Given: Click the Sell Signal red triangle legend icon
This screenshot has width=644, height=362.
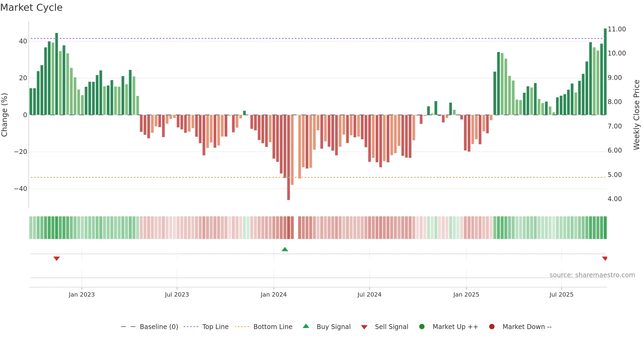Looking at the screenshot, I should coord(364,327).
